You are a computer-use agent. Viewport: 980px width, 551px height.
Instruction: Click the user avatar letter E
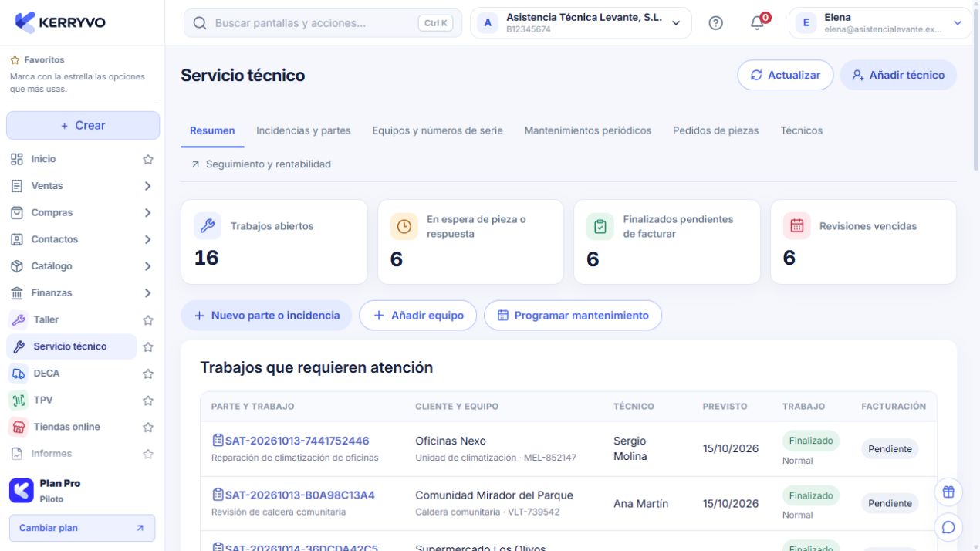(x=806, y=23)
